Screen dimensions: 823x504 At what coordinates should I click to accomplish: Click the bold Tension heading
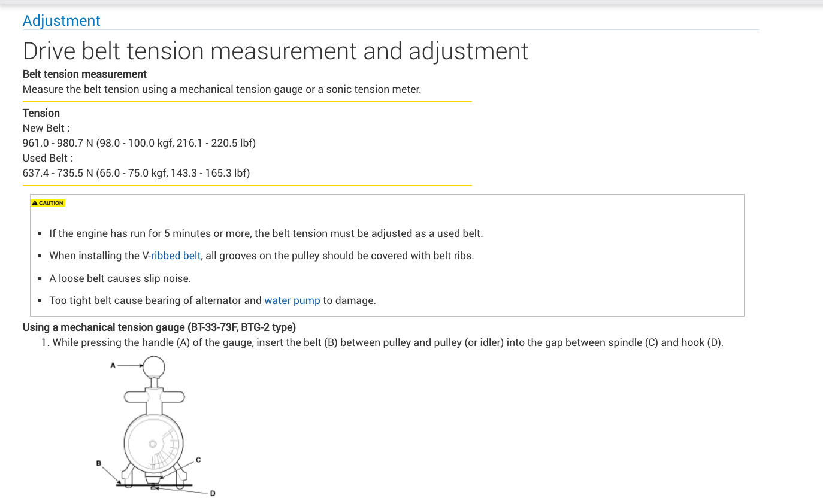pos(41,113)
